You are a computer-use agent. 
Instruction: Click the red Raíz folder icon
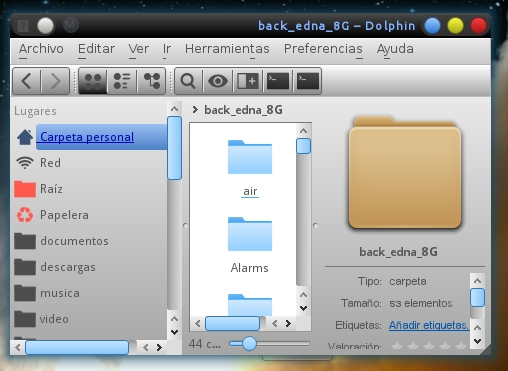(25, 189)
